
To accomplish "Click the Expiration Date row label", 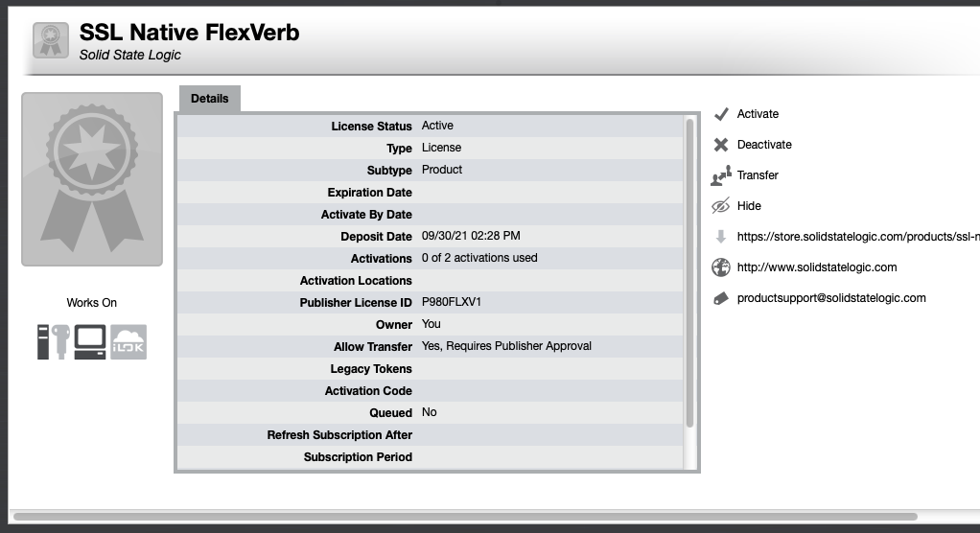I will [x=369, y=193].
